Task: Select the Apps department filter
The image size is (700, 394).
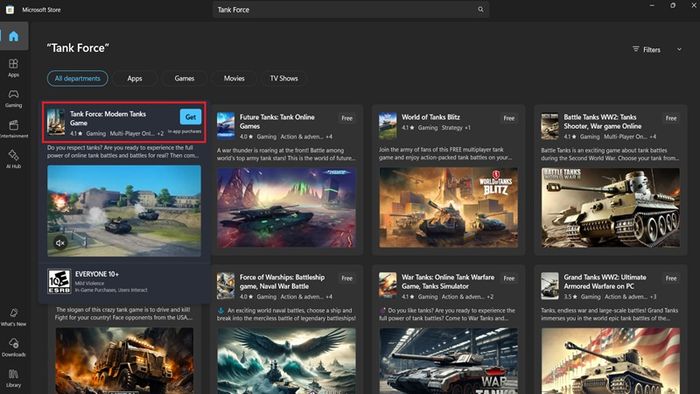Action: point(135,79)
